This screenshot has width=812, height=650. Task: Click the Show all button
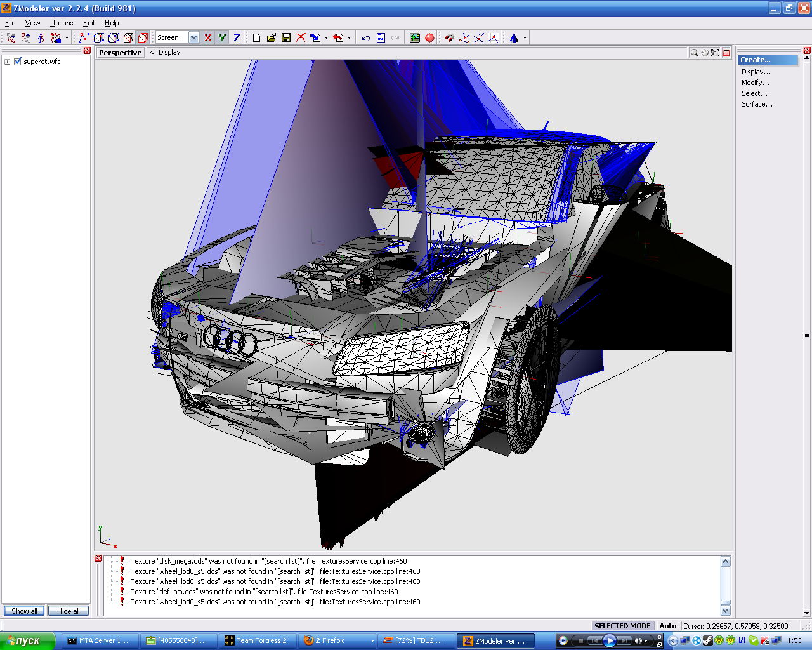coord(24,611)
